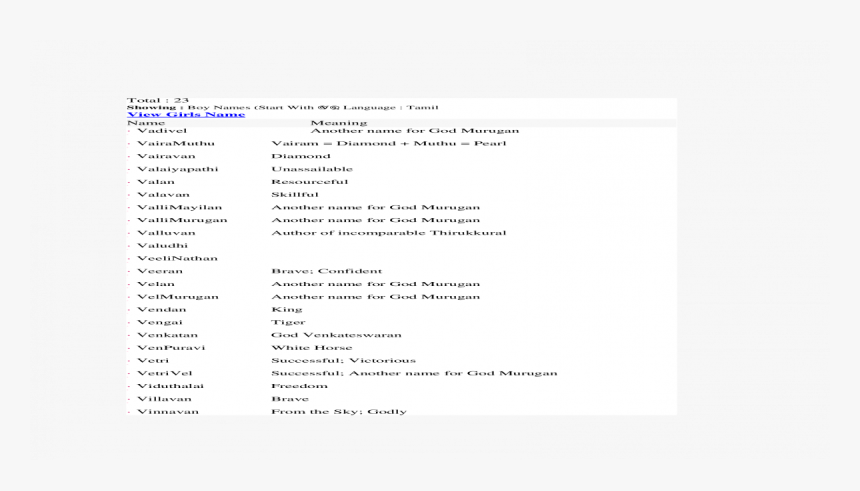
Task: Click the meaning 'God Venkateswaran'
Action: tap(336, 335)
